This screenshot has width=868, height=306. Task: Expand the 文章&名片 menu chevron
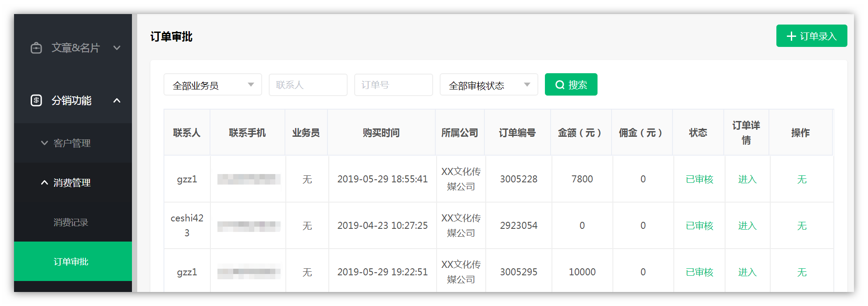point(117,48)
